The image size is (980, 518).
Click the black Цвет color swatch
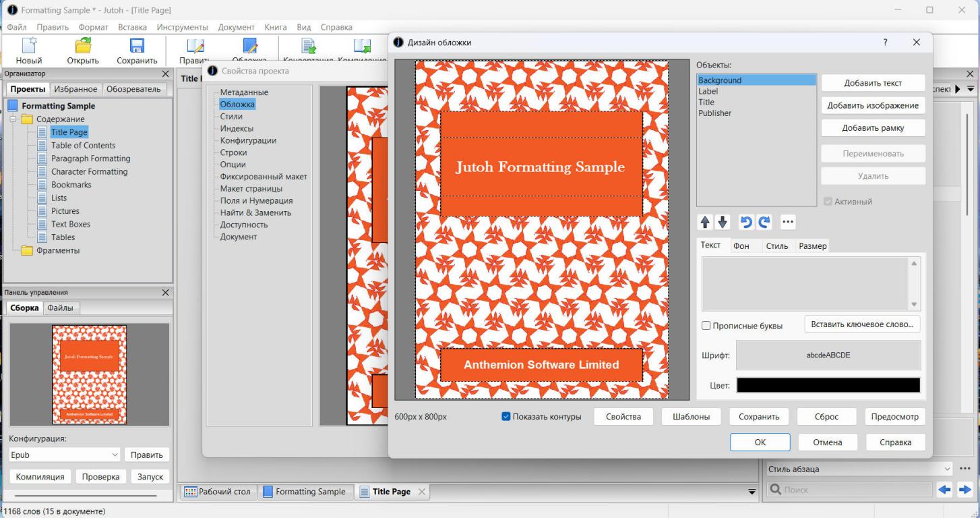click(x=828, y=385)
